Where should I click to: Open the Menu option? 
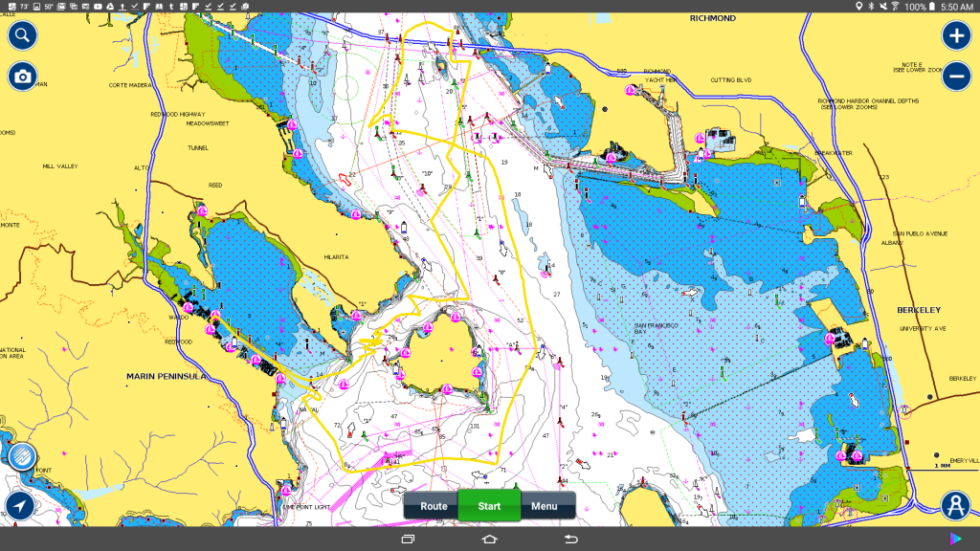pos(545,506)
